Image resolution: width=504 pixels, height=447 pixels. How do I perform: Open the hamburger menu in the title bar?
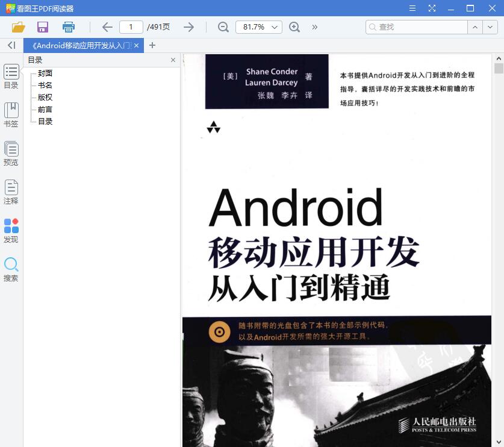(412, 8)
